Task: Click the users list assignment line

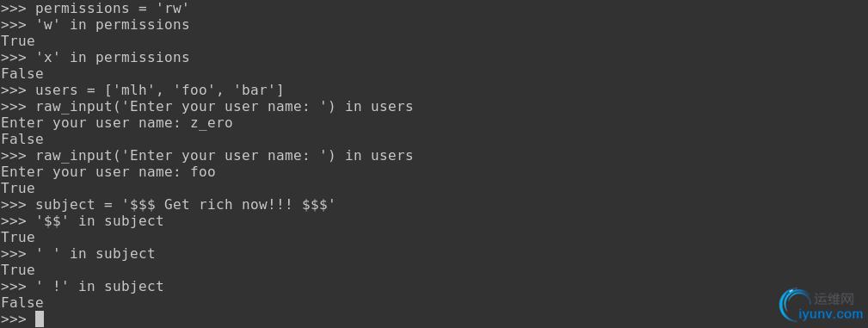Action: click(x=142, y=90)
